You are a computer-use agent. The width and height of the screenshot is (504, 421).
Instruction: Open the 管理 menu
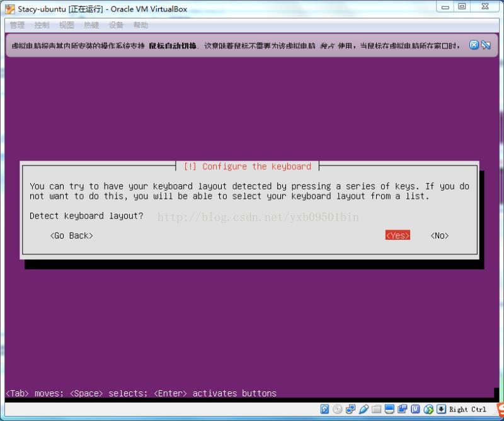tap(18, 25)
